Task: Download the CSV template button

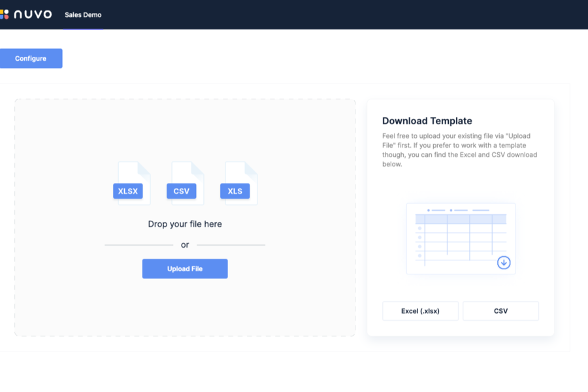Action: [500, 311]
